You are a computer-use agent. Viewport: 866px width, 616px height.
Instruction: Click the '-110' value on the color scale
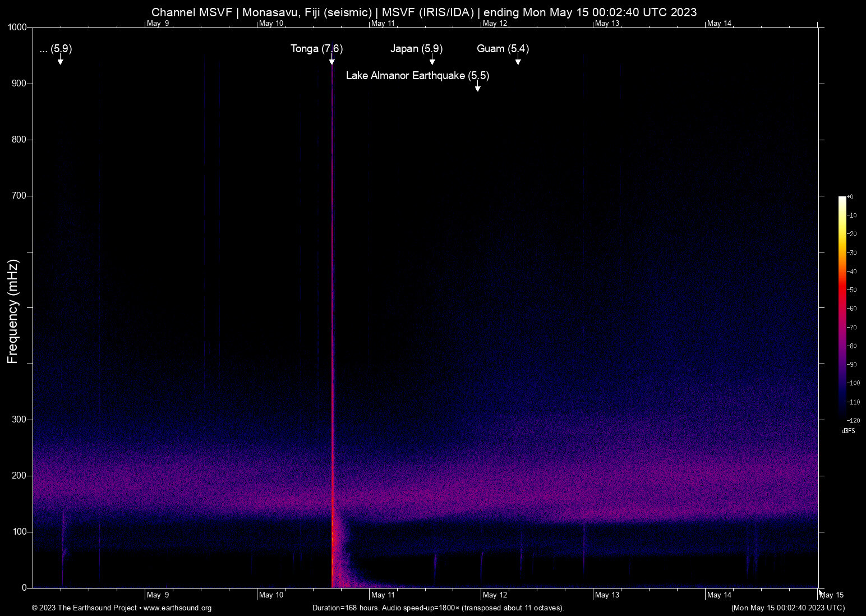854,402
